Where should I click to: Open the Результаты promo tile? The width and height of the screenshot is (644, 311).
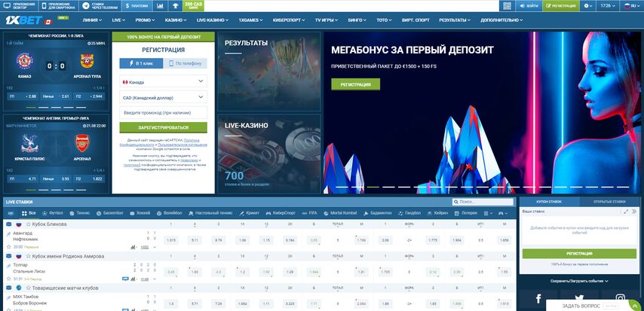tap(269, 72)
